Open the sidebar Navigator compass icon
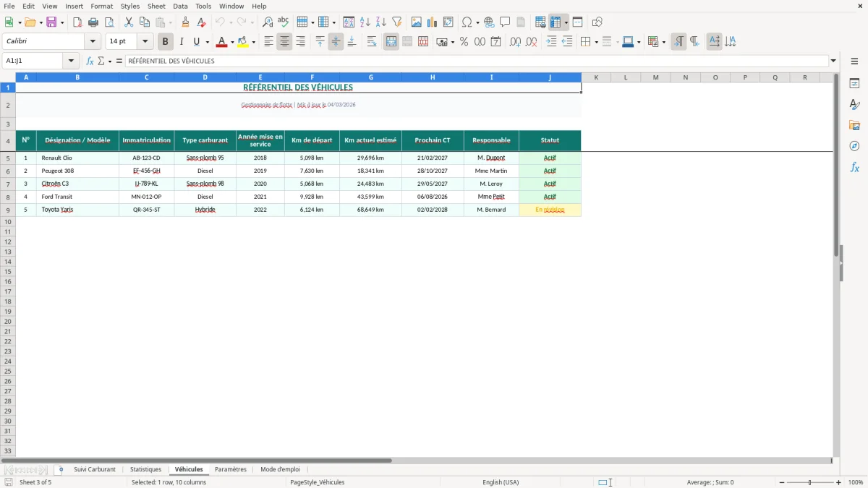The height and width of the screenshot is (488, 868). (854, 146)
